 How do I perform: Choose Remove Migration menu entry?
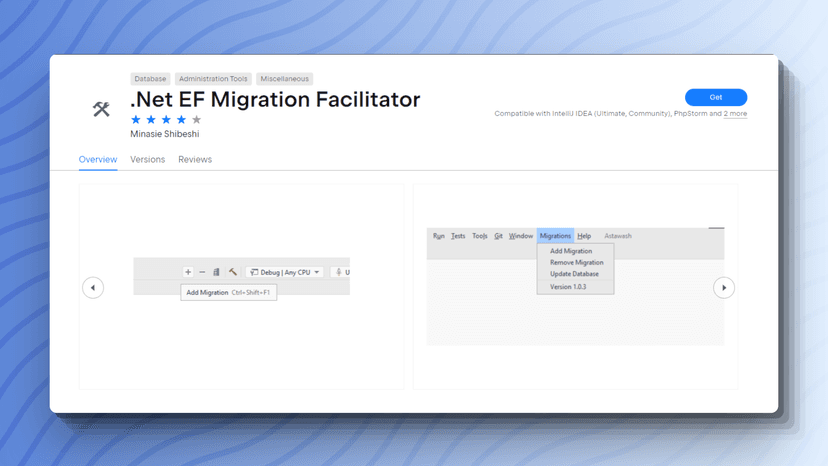(577, 263)
